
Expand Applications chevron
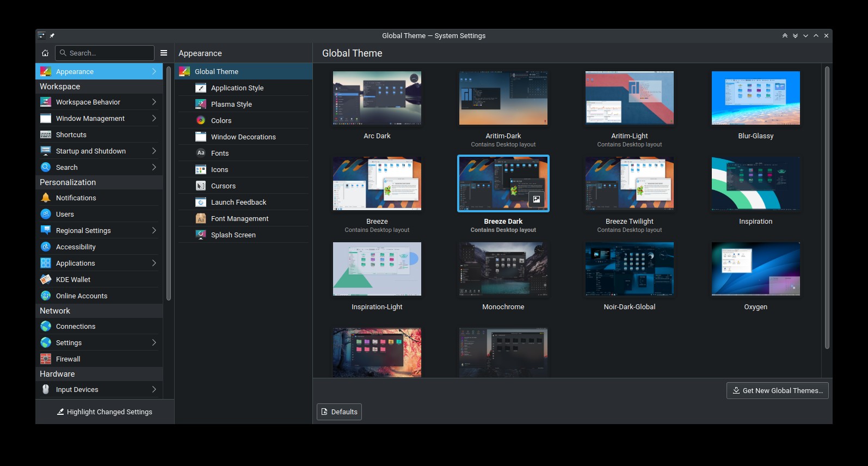pos(154,263)
